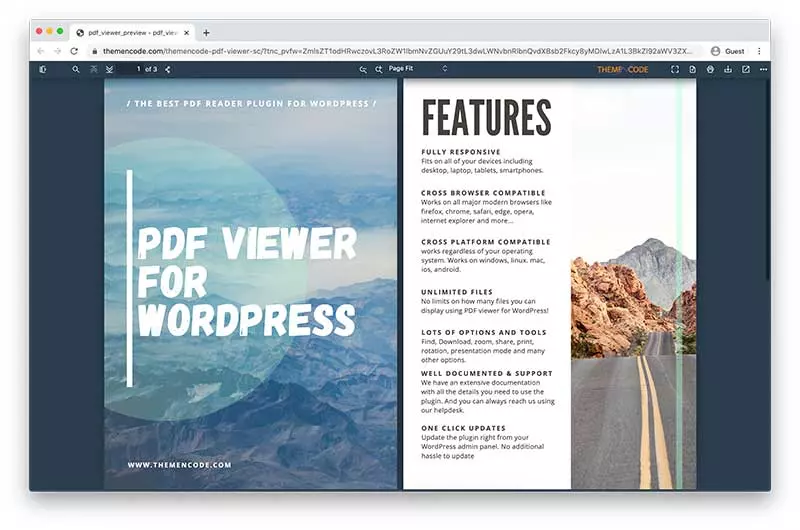Image resolution: width=800 pixels, height=530 pixels.
Task: Click the WWW.THEMENCODE.COM text on cover
Action: coord(179,465)
